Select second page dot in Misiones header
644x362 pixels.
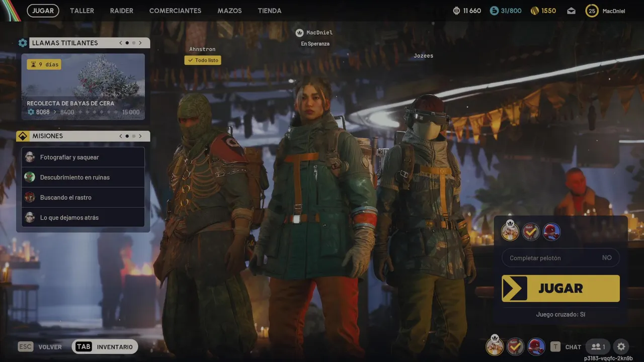134,136
